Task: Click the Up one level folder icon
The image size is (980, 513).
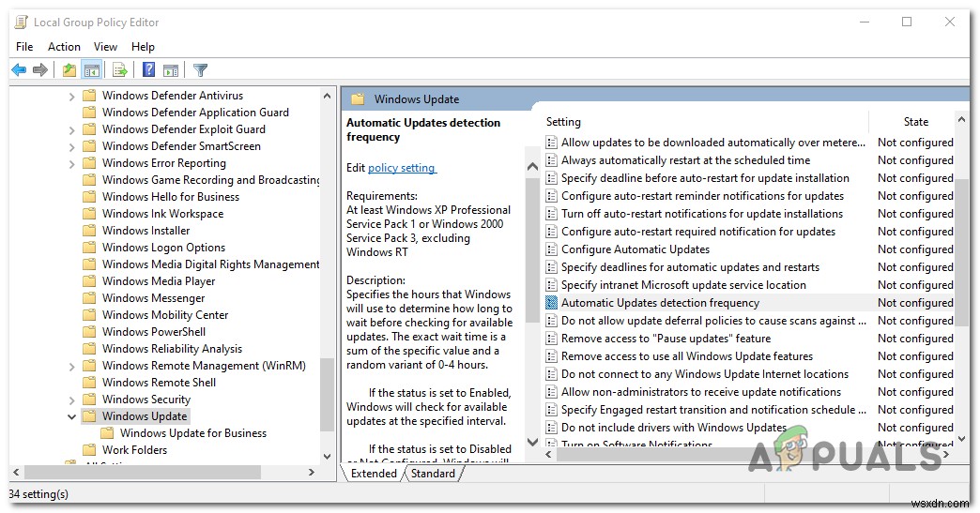Action: [69, 70]
